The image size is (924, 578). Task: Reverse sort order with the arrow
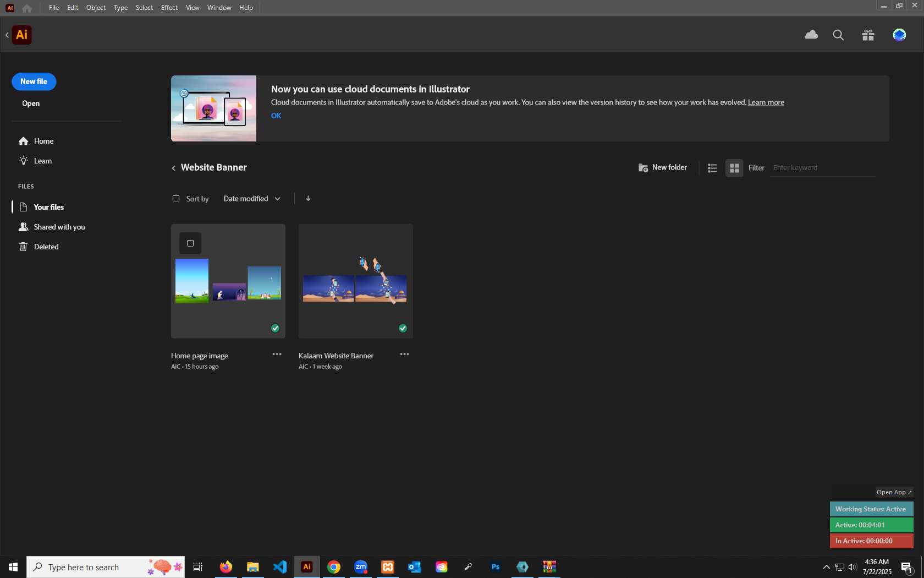[x=308, y=198]
